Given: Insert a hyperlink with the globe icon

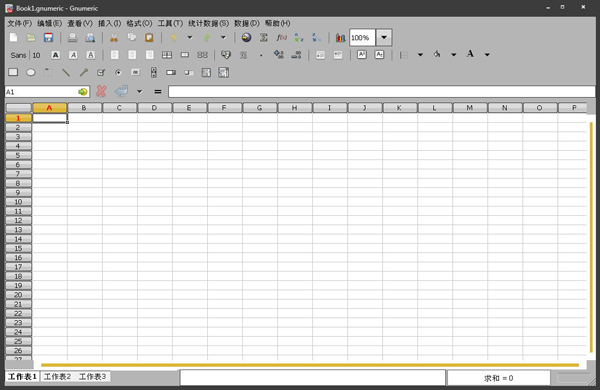Looking at the screenshot, I should click(x=246, y=38).
